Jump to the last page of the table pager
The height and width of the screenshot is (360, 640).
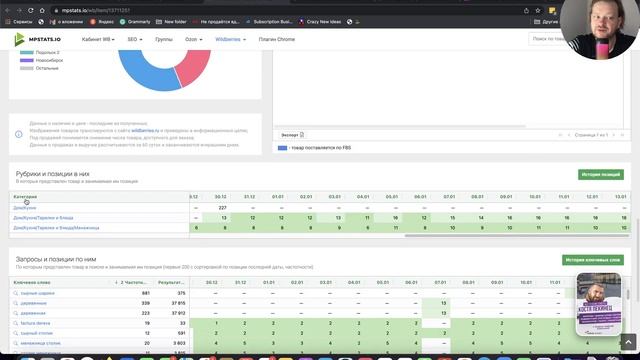click(622, 135)
